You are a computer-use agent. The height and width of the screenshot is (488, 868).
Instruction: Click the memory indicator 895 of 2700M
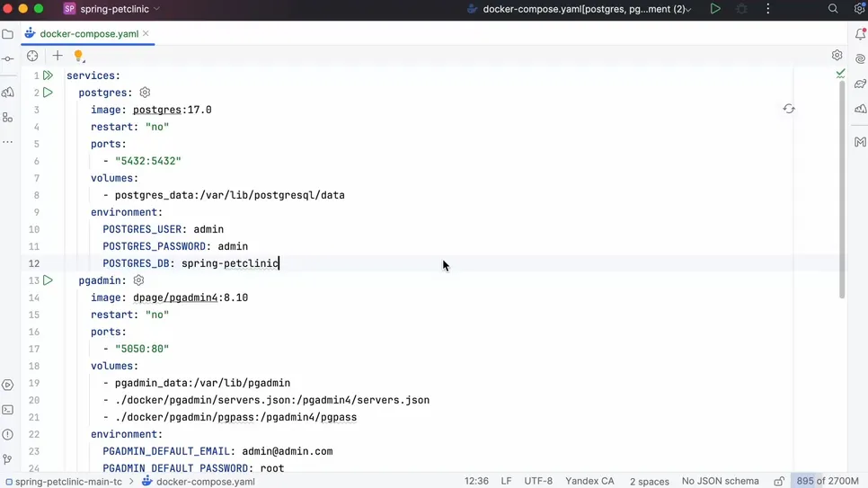(827, 482)
